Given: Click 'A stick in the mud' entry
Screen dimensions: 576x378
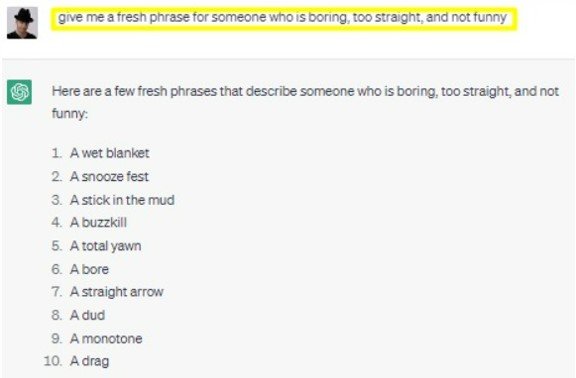Looking at the screenshot, I should [x=122, y=200].
